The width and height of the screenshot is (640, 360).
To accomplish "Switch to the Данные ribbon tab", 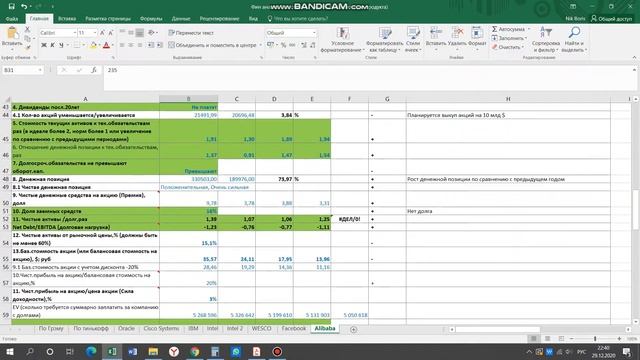I will (181, 18).
